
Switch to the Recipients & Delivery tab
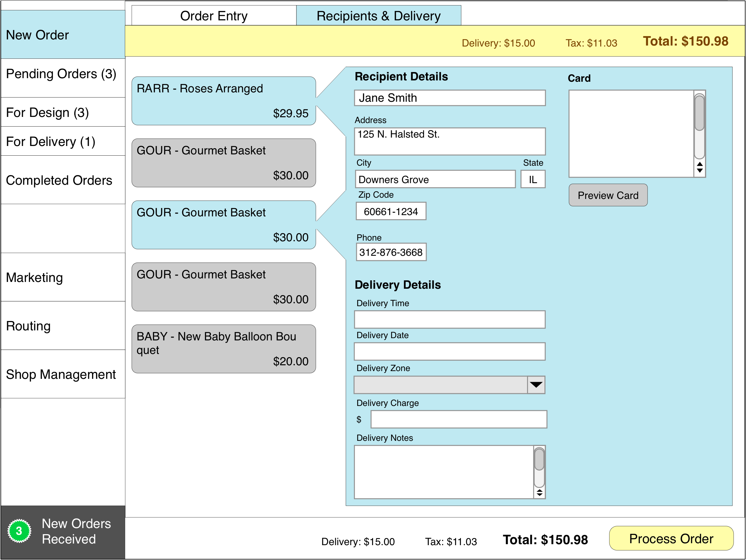click(378, 15)
